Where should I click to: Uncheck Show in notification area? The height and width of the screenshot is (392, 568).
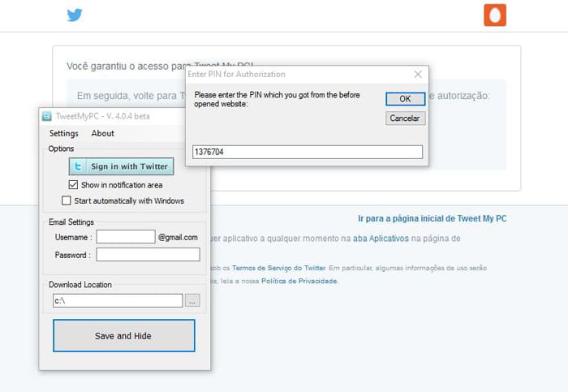73,185
